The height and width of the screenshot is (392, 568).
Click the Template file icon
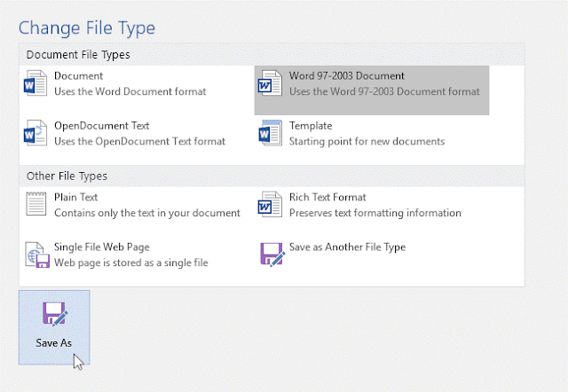(270, 133)
